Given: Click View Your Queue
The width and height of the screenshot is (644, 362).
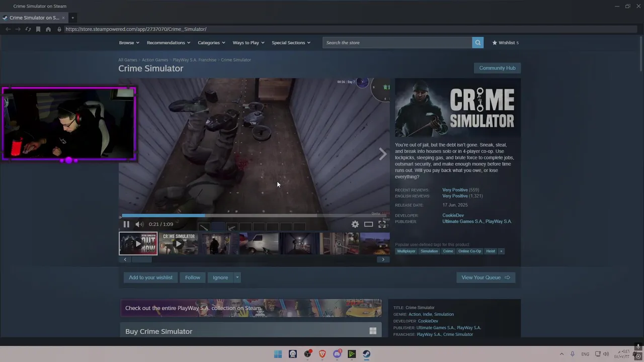Looking at the screenshot, I should click(x=486, y=278).
